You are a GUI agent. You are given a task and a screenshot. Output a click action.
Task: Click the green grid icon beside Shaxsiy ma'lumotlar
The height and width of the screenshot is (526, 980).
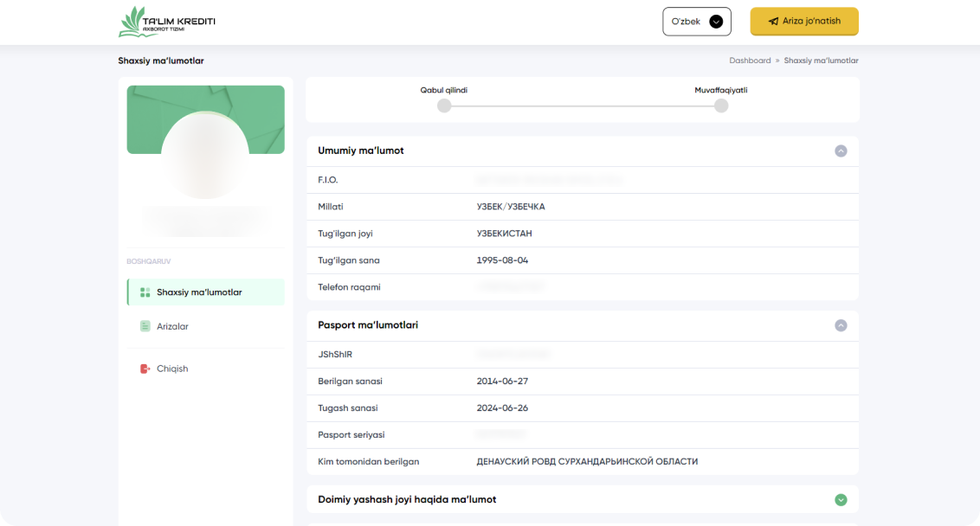click(x=145, y=292)
